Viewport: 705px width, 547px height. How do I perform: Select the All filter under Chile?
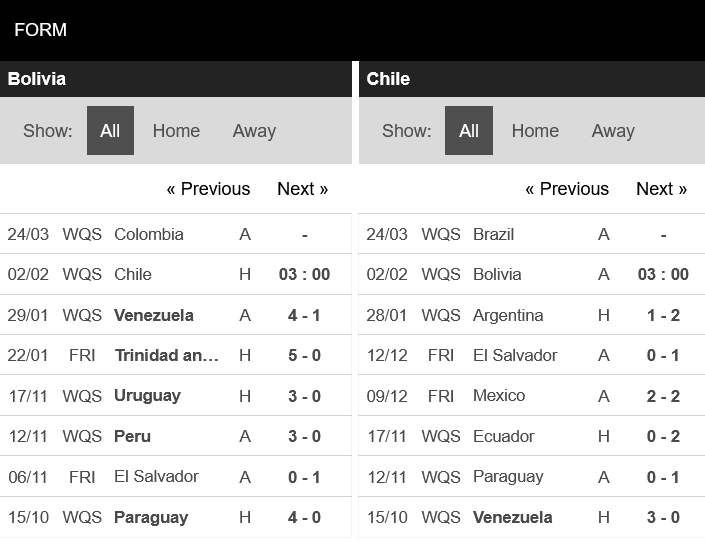(469, 131)
